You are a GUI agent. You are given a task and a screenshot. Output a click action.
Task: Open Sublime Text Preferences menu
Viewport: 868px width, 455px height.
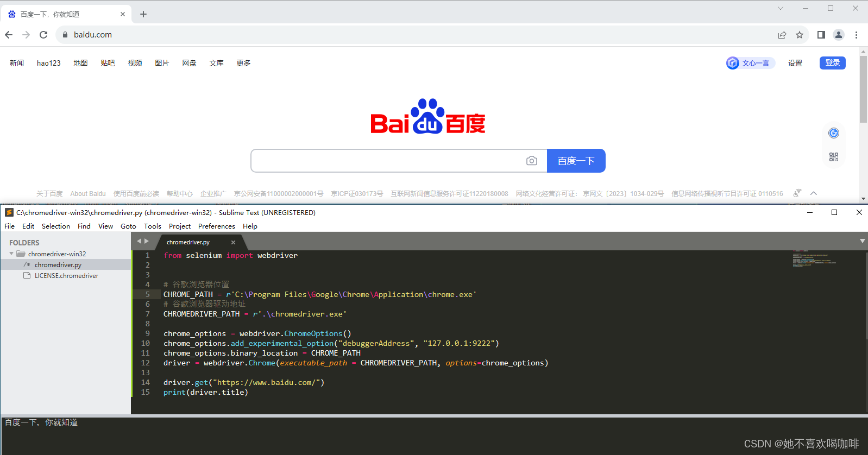217,226
